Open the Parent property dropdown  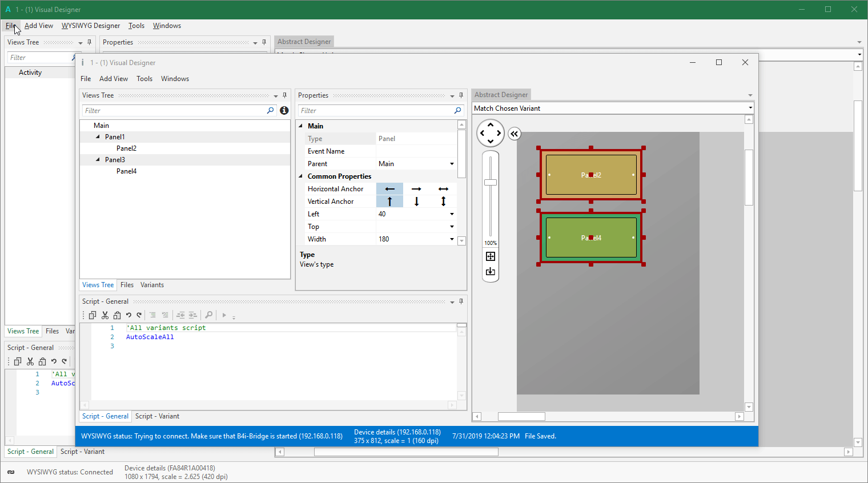click(x=452, y=164)
